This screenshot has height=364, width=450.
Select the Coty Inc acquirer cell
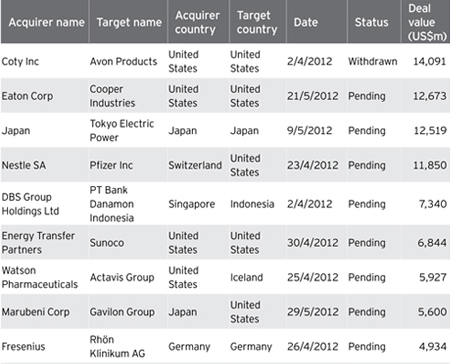tap(20, 62)
